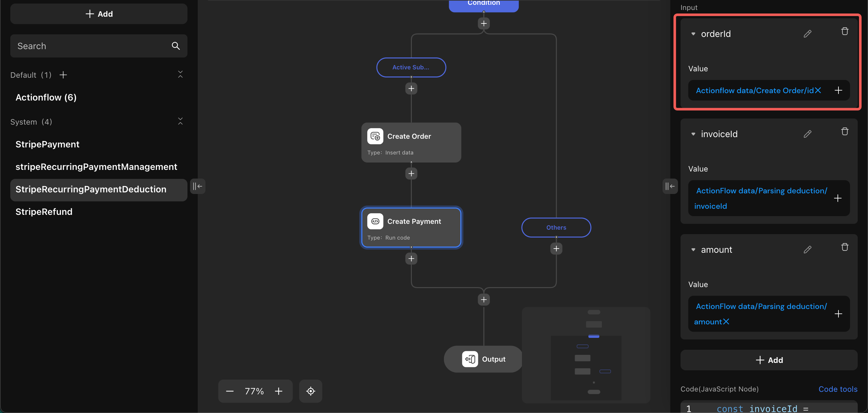Delete the amount input
The image size is (868, 413).
click(845, 247)
